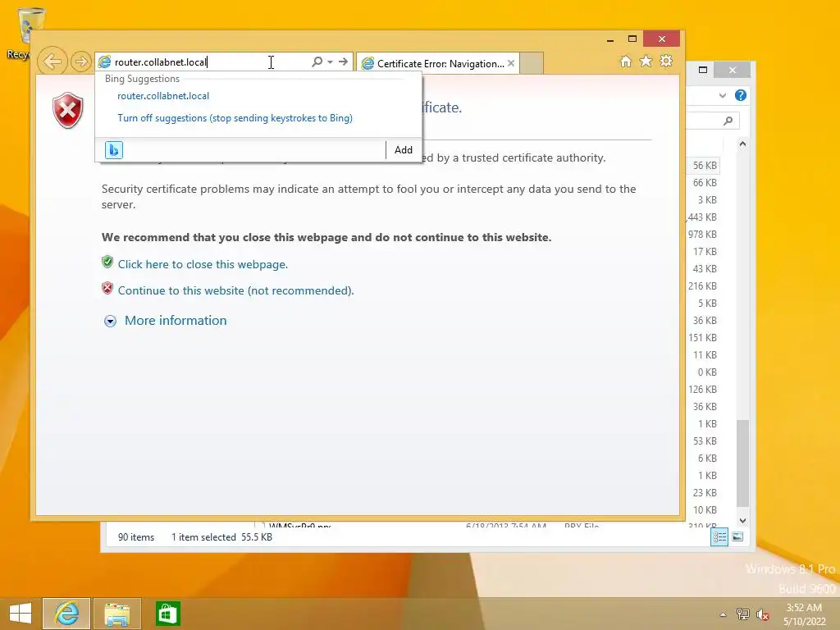
Task: Click Turn off suggestions link
Action: tap(235, 118)
